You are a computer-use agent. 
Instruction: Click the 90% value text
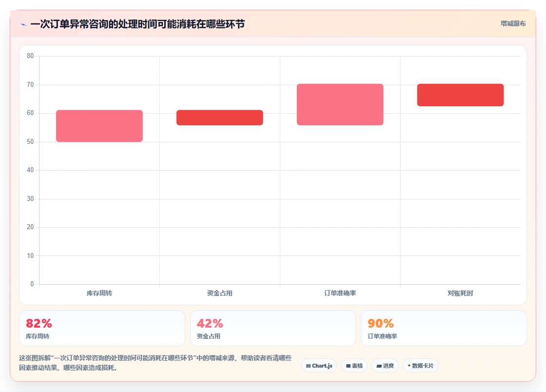click(x=381, y=323)
